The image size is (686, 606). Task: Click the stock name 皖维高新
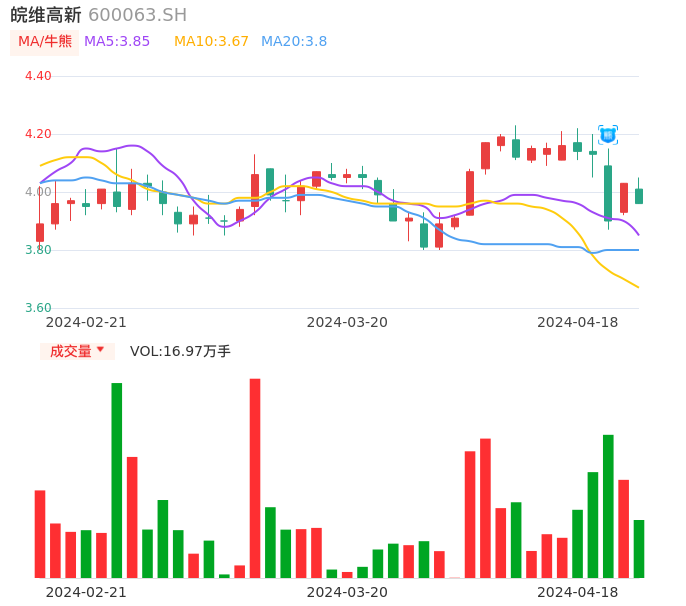coord(46,15)
